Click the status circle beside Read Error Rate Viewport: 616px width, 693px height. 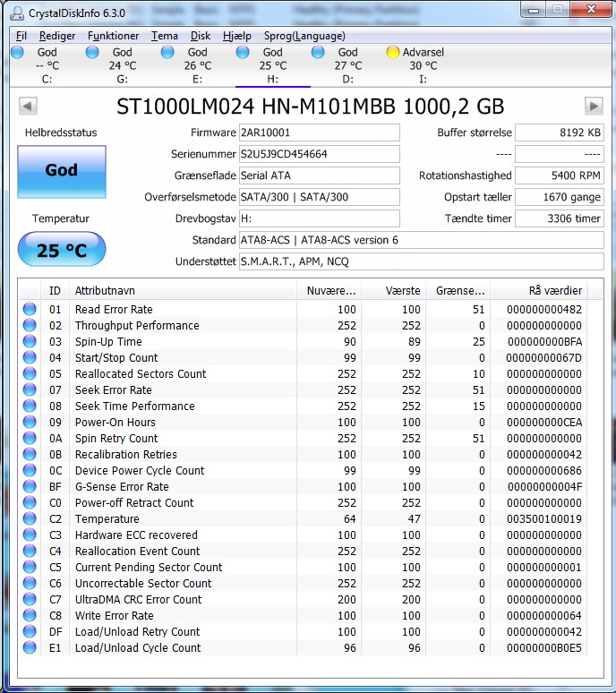(30, 309)
